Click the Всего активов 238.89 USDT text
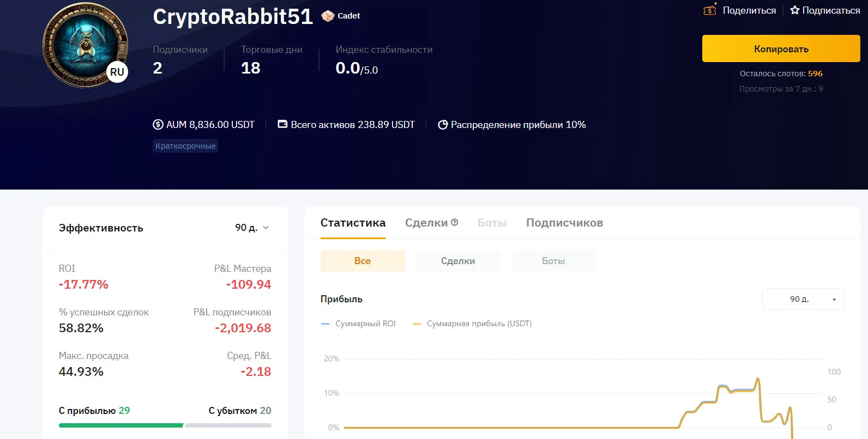868x439 pixels. coord(353,125)
